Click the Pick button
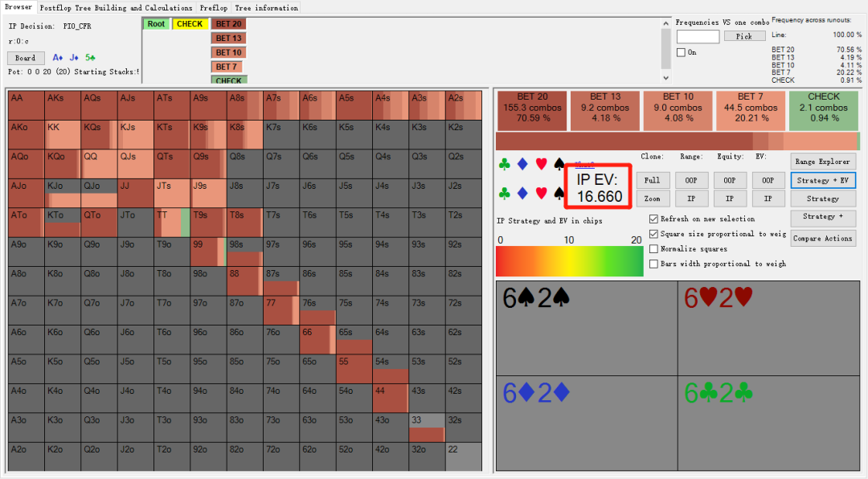The width and height of the screenshot is (868, 479). pos(744,36)
